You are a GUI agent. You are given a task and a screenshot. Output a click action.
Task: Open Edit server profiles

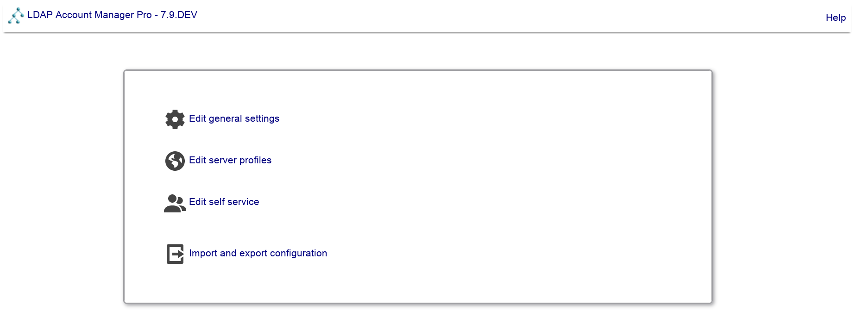(230, 161)
